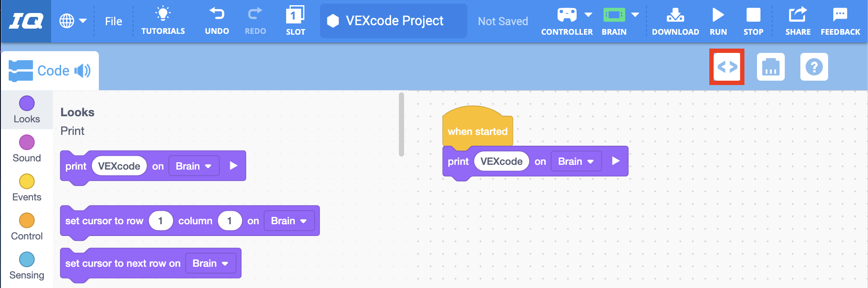The height and width of the screenshot is (288, 868).
Task: Open the help panel
Action: [814, 67]
